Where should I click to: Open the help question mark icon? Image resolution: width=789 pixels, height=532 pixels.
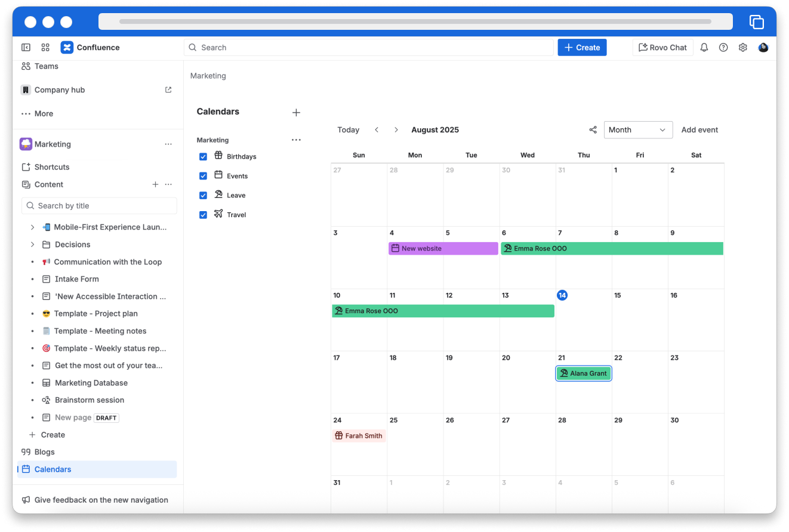click(723, 48)
